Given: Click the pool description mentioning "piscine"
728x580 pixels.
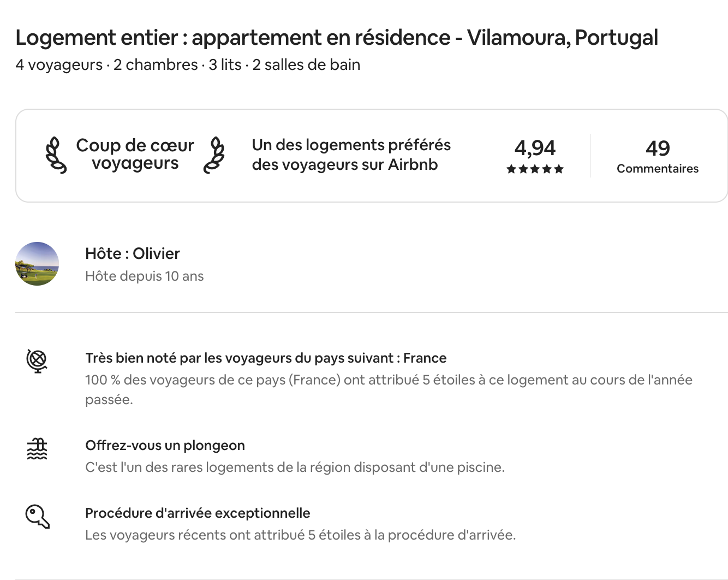Looking at the screenshot, I should (x=295, y=467).
